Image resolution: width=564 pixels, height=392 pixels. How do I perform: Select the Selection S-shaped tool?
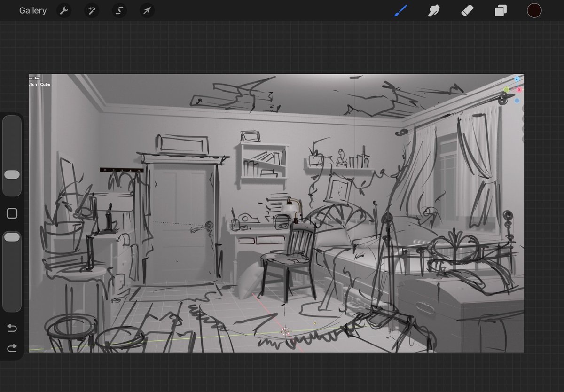pos(119,10)
